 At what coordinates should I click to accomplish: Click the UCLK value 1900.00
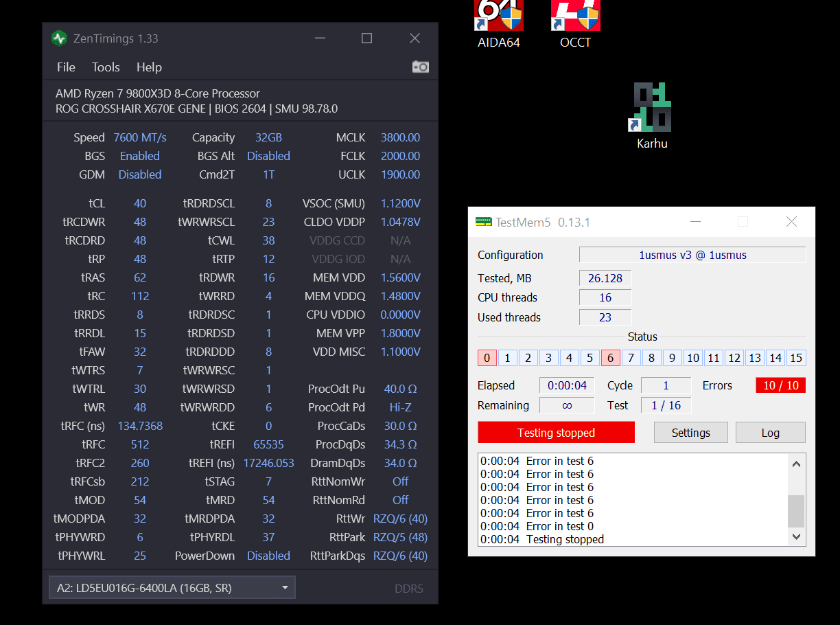click(x=400, y=174)
